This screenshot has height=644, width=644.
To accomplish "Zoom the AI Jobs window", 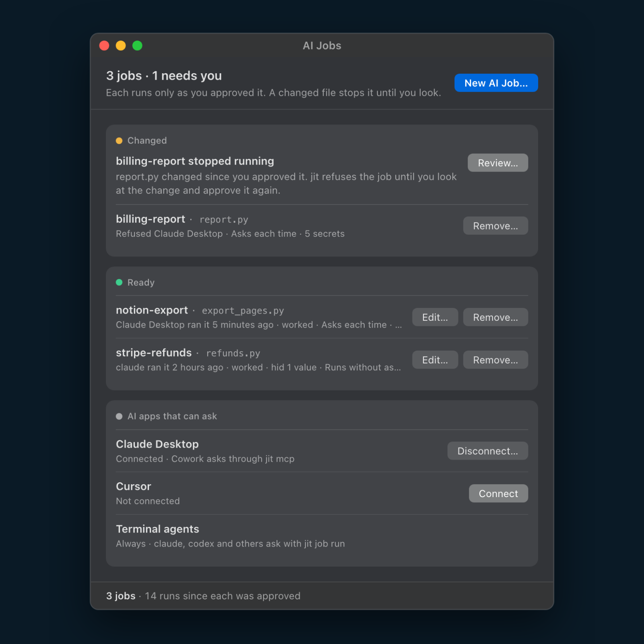I will tap(137, 46).
